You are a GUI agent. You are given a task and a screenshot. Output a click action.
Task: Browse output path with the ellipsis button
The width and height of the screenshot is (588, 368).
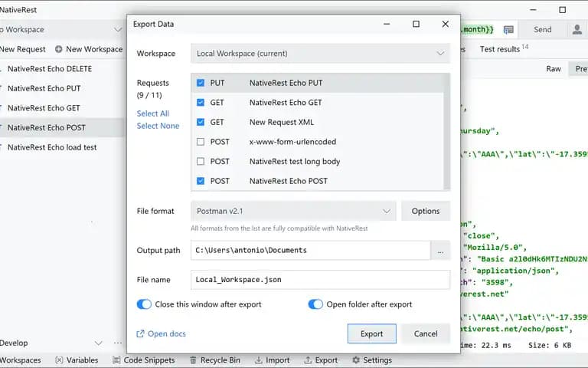click(x=441, y=251)
